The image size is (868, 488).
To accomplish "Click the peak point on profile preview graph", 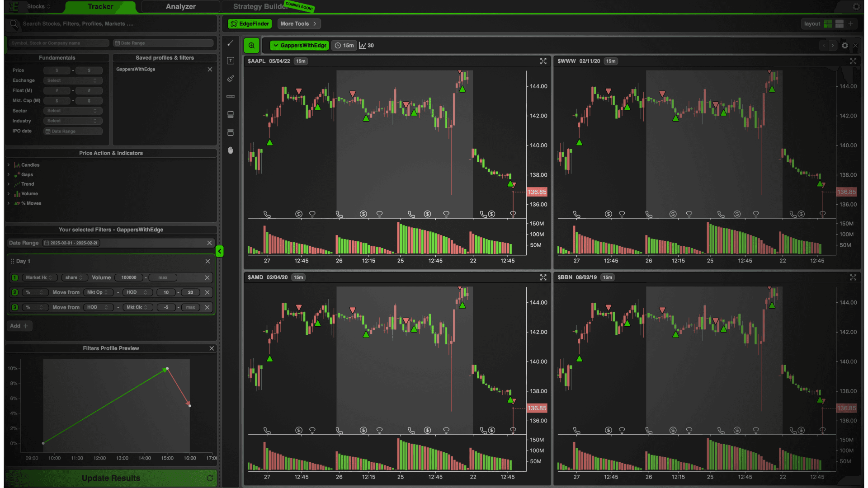I will [x=167, y=369].
